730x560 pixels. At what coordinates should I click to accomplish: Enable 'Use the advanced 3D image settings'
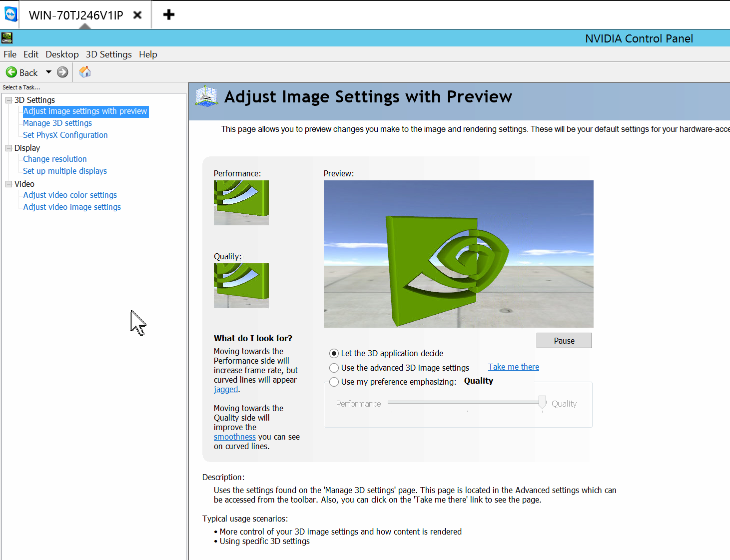point(333,368)
